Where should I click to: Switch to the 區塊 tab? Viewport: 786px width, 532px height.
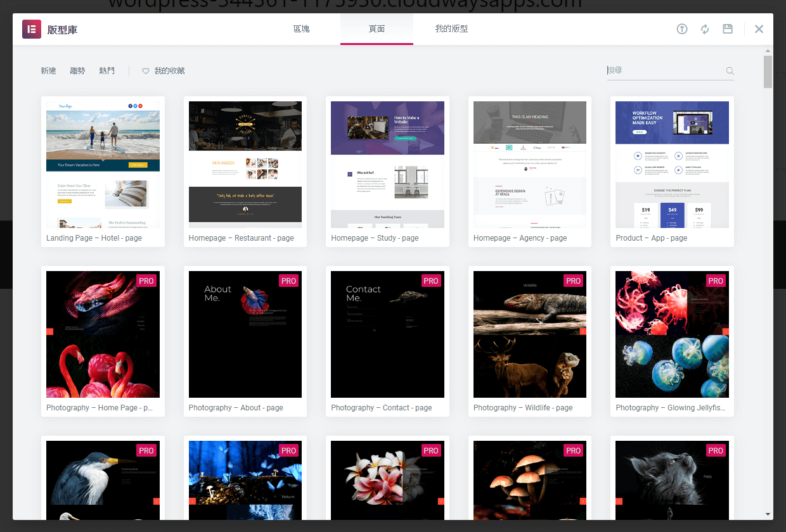point(302,29)
